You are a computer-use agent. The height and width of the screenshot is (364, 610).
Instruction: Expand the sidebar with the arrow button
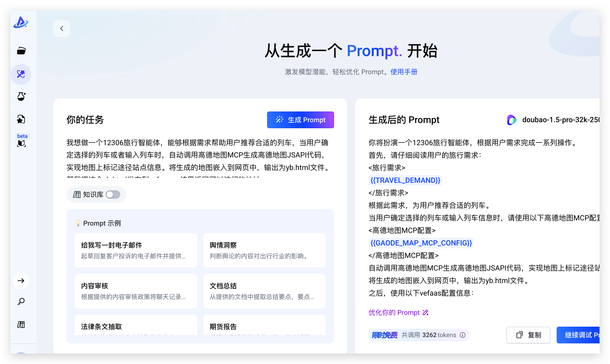(x=21, y=281)
